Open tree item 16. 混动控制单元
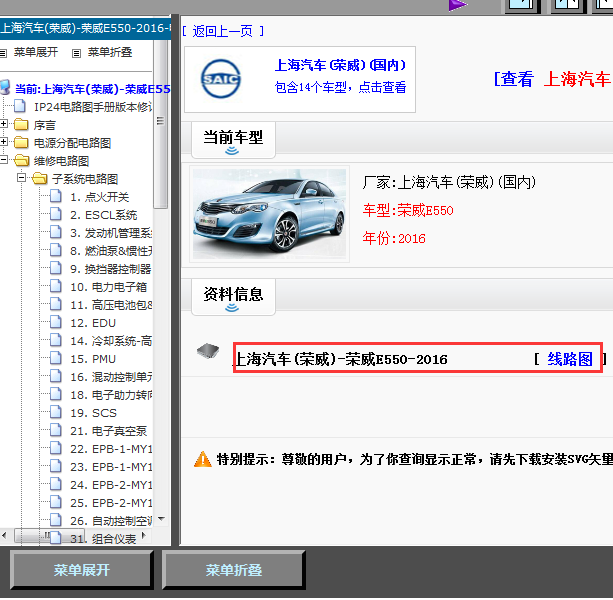613x600 pixels. 111,377
